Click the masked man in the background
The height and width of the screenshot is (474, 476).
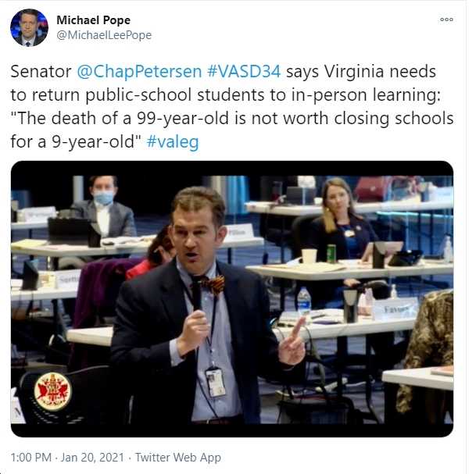[x=103, y=207]
